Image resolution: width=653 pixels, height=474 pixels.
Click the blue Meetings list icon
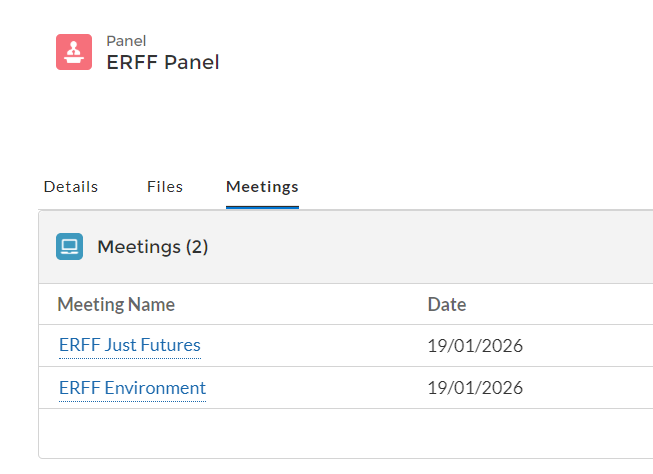[69, 247]
